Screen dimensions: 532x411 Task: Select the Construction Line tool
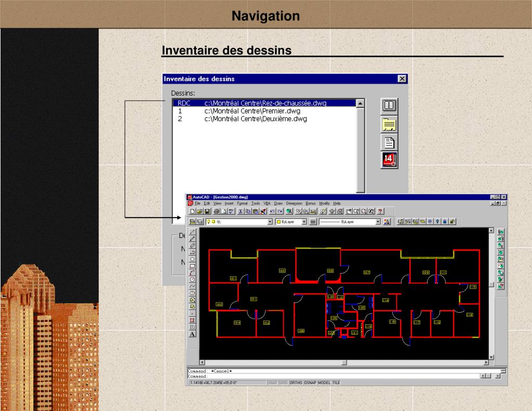[x=192, y=238]
